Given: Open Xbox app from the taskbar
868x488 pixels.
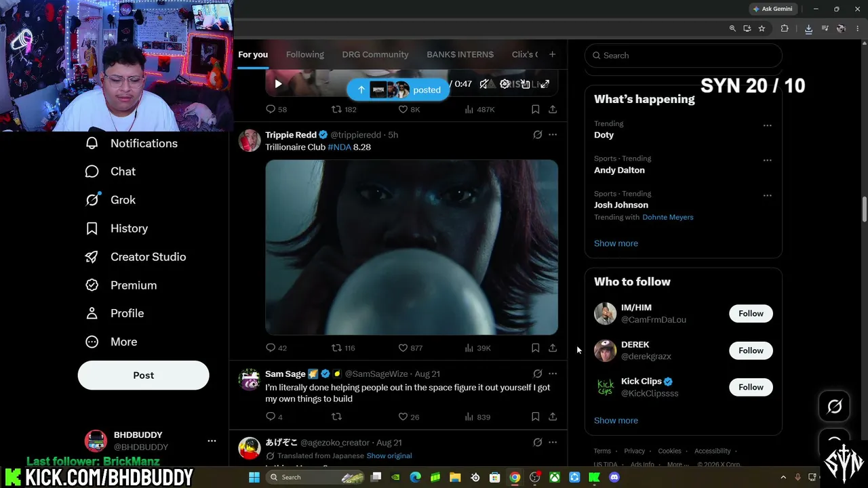Looking at the screenshot, I should pyautogui.click(x=555, y=477).
